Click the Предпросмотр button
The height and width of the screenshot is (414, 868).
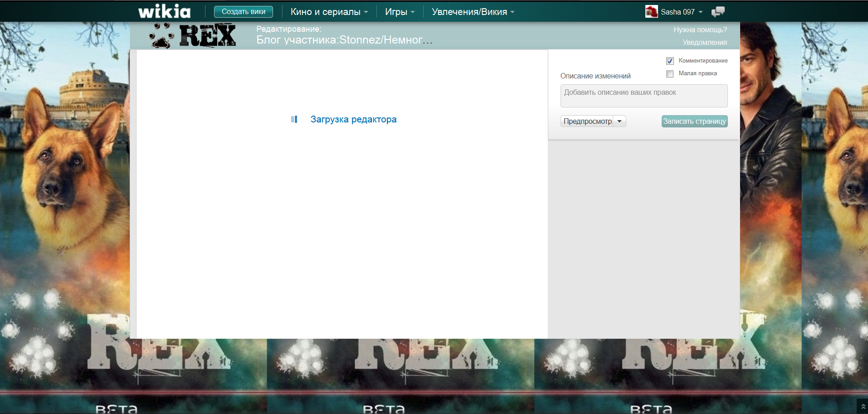(x=587, y=121)
